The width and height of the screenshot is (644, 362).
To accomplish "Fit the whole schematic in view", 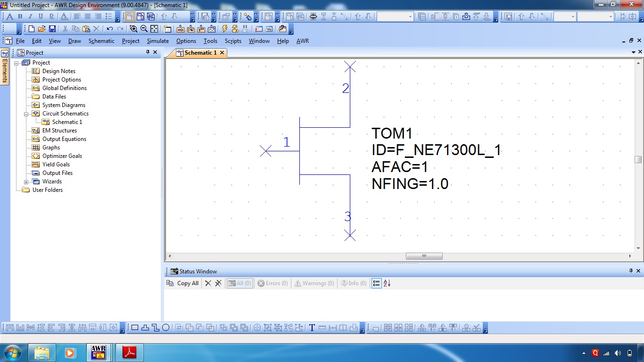I will (155, 29).
